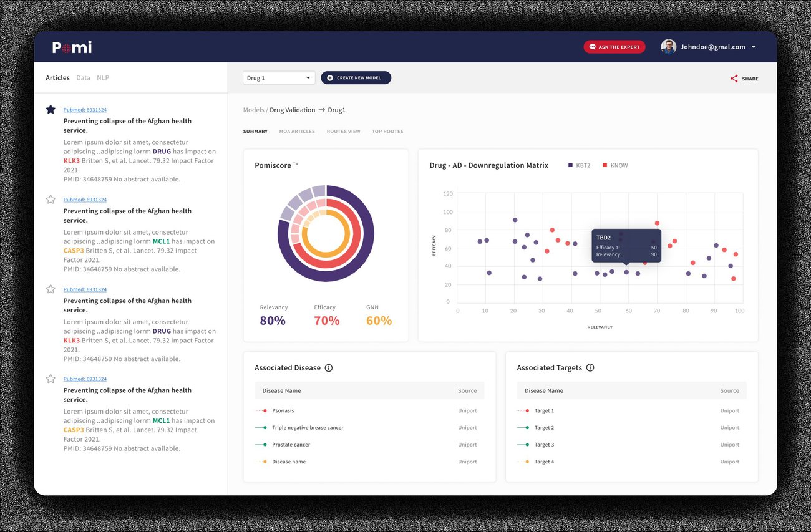The image size is (811, 532).
Task: Click the Pomi logo
Action: (x=72, y=47)
